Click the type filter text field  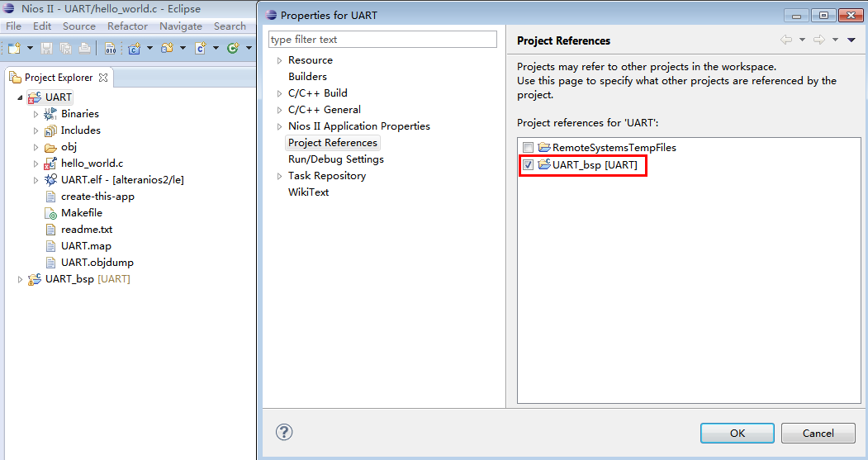382,40
